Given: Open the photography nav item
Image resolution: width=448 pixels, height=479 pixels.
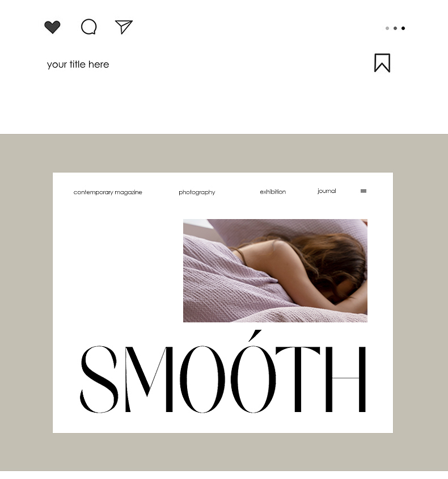Looking at the screenshot, I should point(197,192).
